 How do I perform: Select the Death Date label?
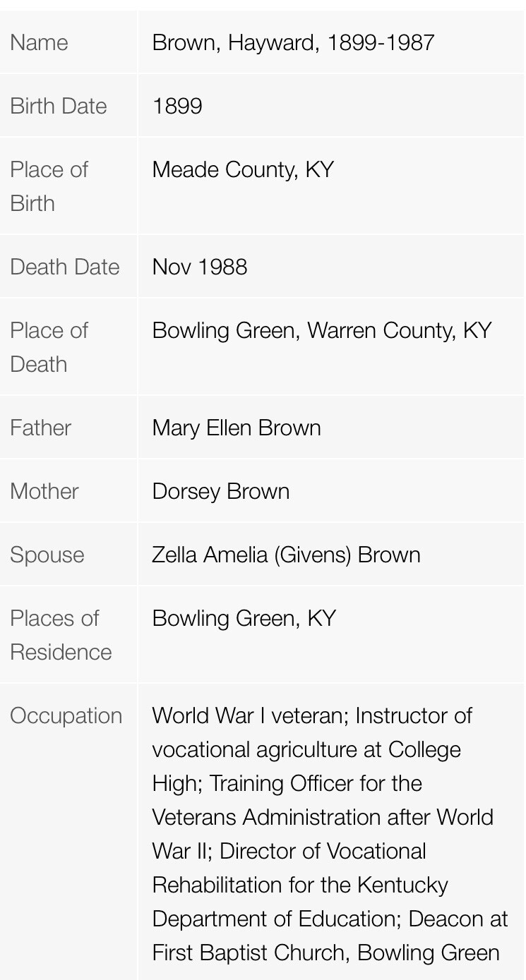[65, 267]
